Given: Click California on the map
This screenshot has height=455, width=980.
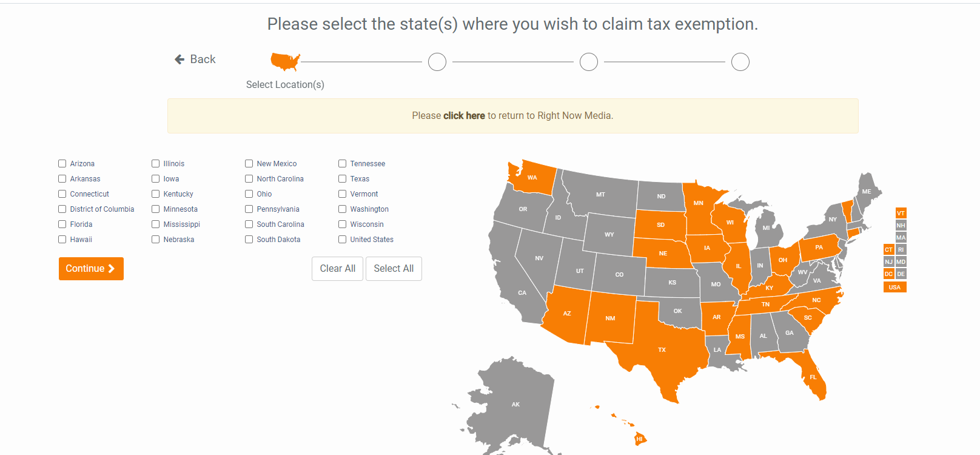Looking at the screenshot, I should 522,293.
